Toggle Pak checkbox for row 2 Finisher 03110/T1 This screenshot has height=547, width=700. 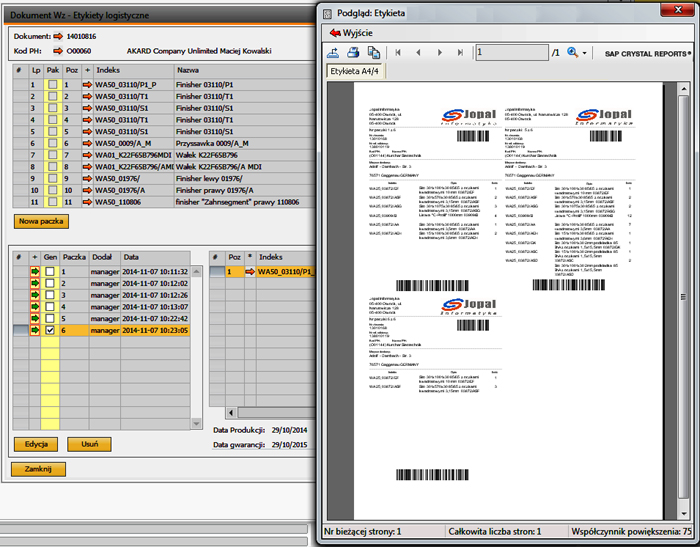point(53,96)
